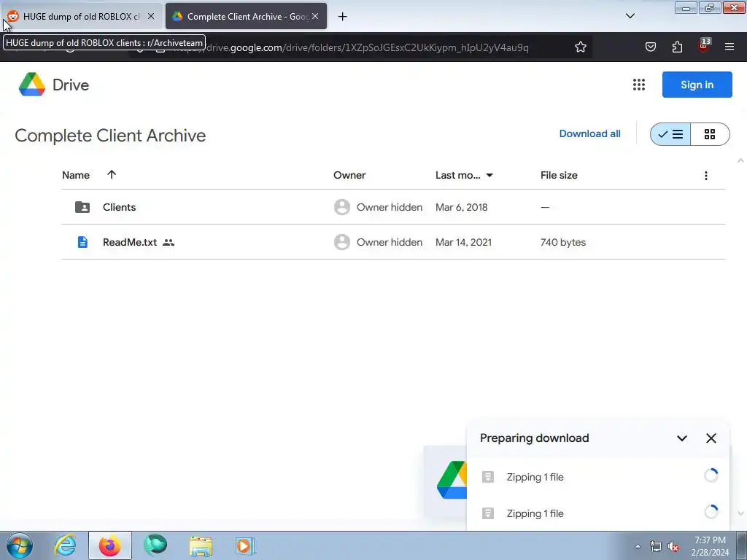Select the Complete Client Archive tab
Image resolution: width=747 pixels, height=560 pixels.
click(x=246, y=17)
